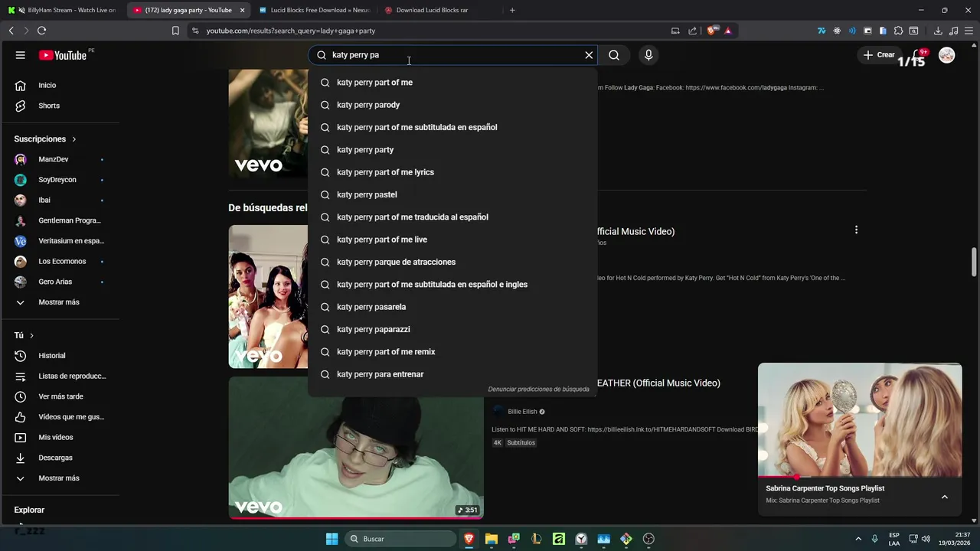
Task: Click the Sabrina Carpenter miniplayer video
Action: pyautogui.click(x=860, y=420)
